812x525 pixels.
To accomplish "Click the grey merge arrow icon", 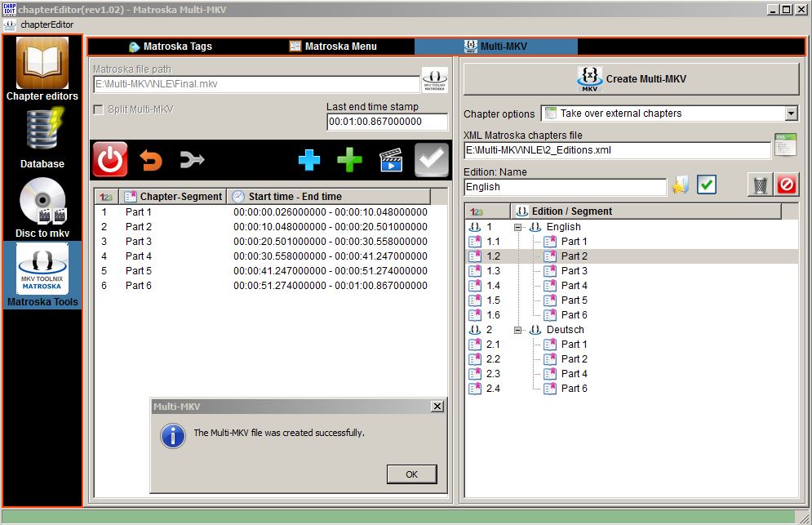I will tap(192, 160).
